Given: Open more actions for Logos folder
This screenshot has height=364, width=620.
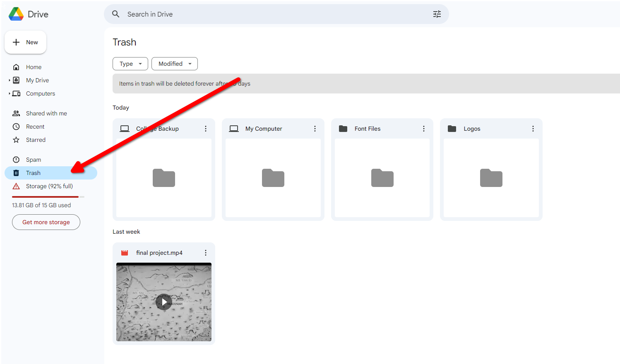Looking at the screenshot, I should pyautogui.click(x=533, y=129).
